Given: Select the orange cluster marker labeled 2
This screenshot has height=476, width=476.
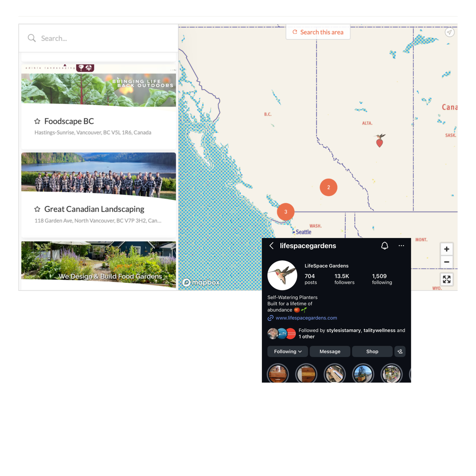Looking at the screenshot, I should [x=328, y=187].
